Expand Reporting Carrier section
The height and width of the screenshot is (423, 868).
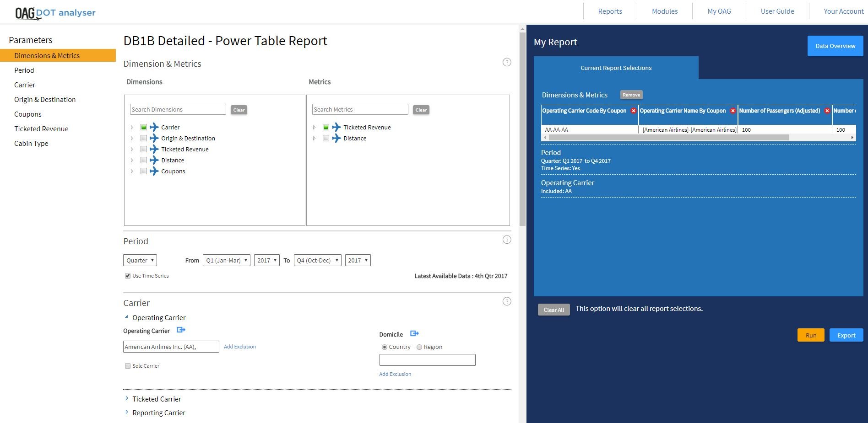coord(127,412)
